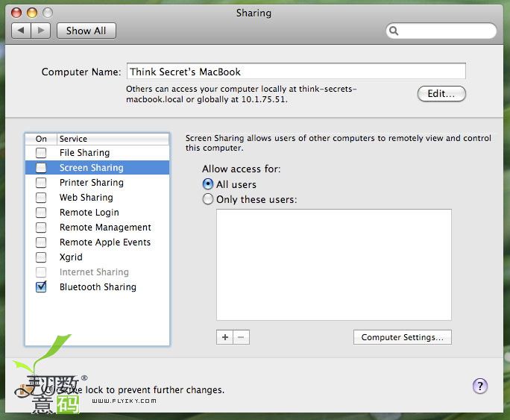Screen dimensions: 510x420
Task: Add a user with the plus button
Action: pos(224,337)
